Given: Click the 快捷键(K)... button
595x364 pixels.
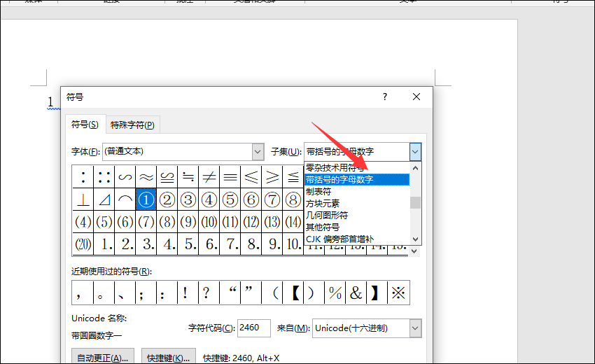Looking at the screenshot, I should point(169,358).
